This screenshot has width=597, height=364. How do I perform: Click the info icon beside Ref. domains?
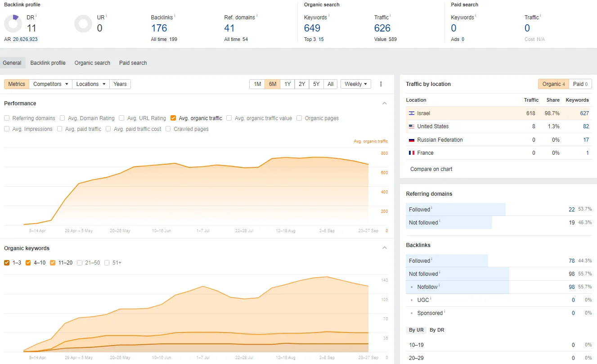pyautogui.click(x=257, y=16)
